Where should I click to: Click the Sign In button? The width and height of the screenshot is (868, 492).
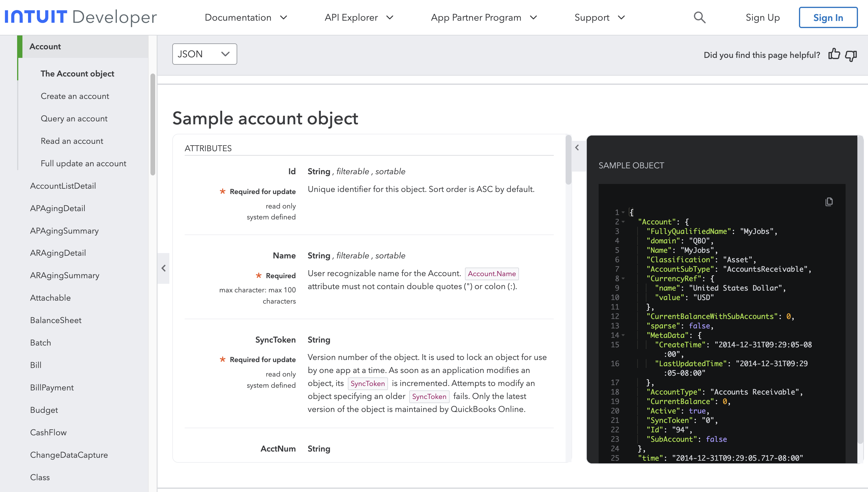828,18
